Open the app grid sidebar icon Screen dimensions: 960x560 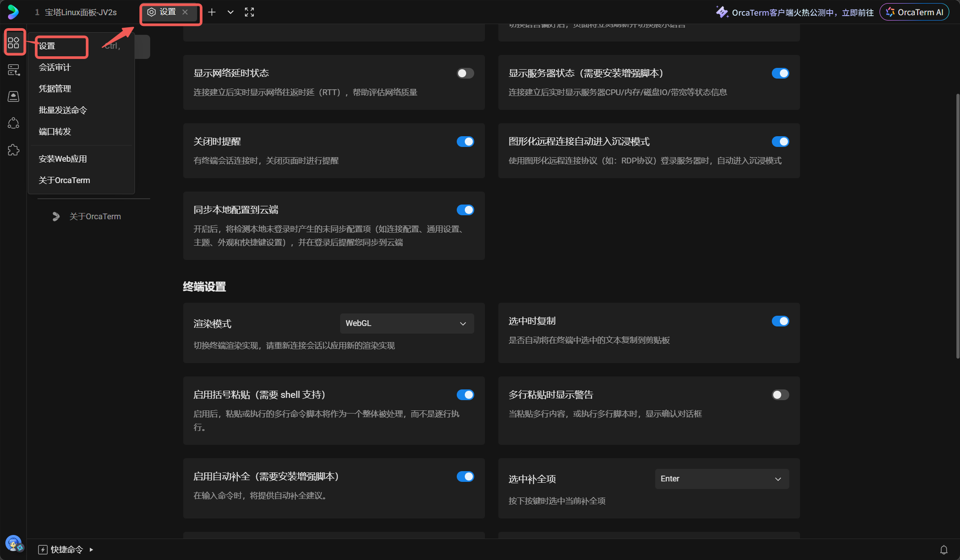(x=13, y=43)
